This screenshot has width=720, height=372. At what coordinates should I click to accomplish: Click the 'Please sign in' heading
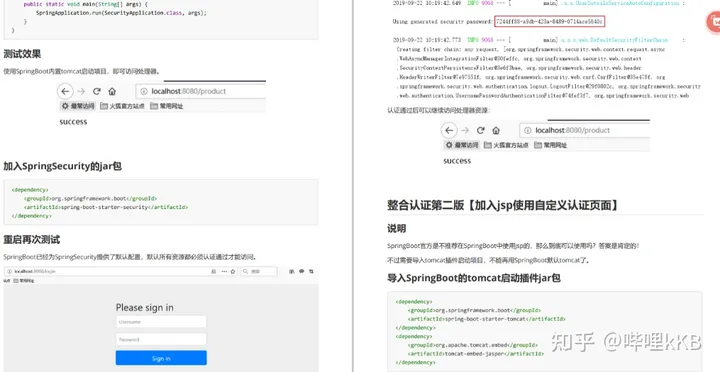pyautogui.click(x=145, y=307)
